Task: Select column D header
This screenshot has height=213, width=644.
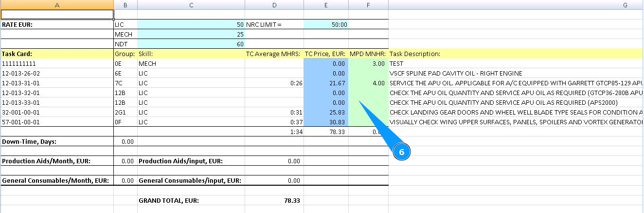Action: point(274,5)
